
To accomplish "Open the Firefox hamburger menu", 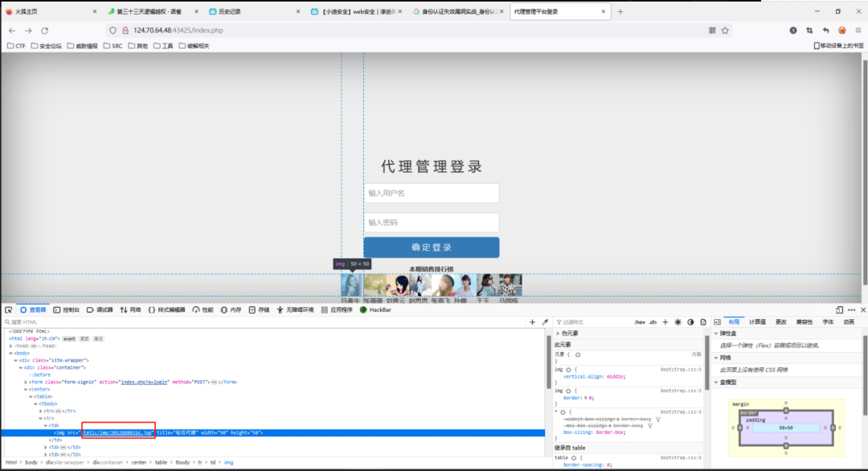I will coord(858,31).
